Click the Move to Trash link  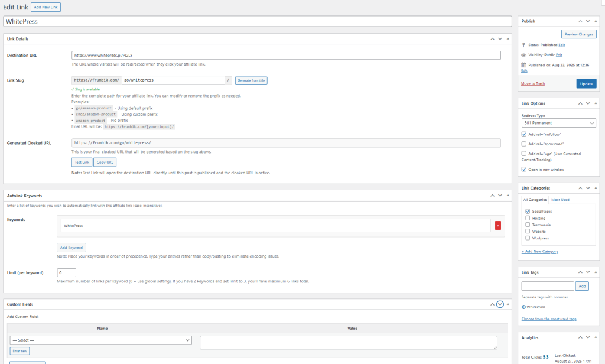533,83
